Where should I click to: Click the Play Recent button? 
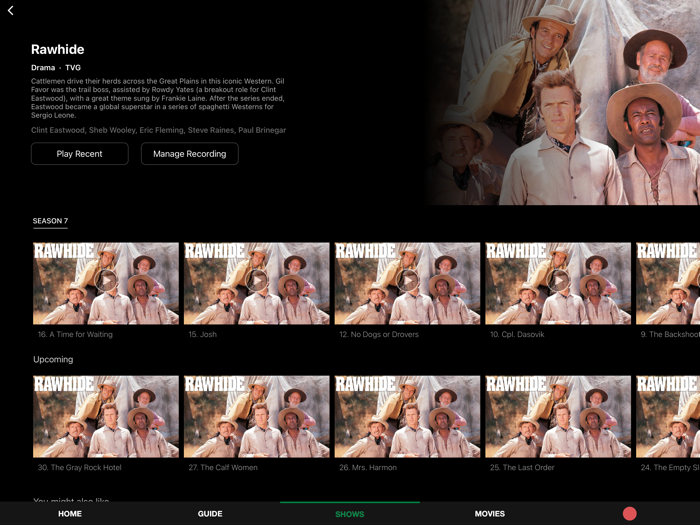[x=80, y=154]
